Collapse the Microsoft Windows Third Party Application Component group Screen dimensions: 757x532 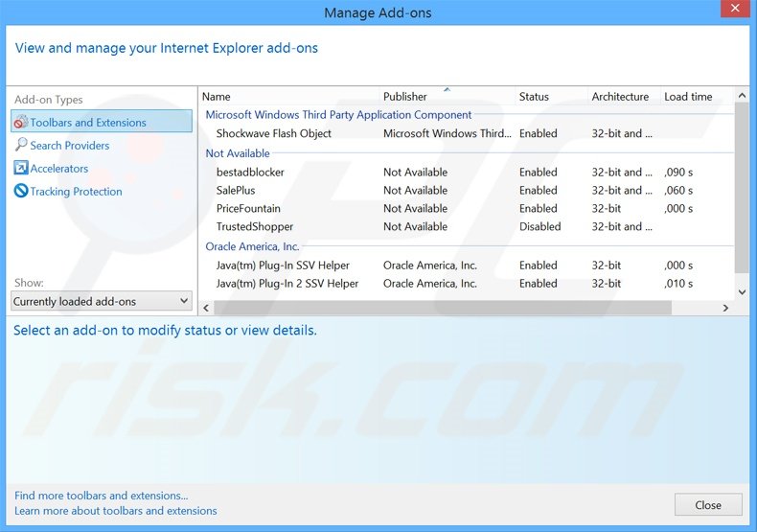(338, 115)
